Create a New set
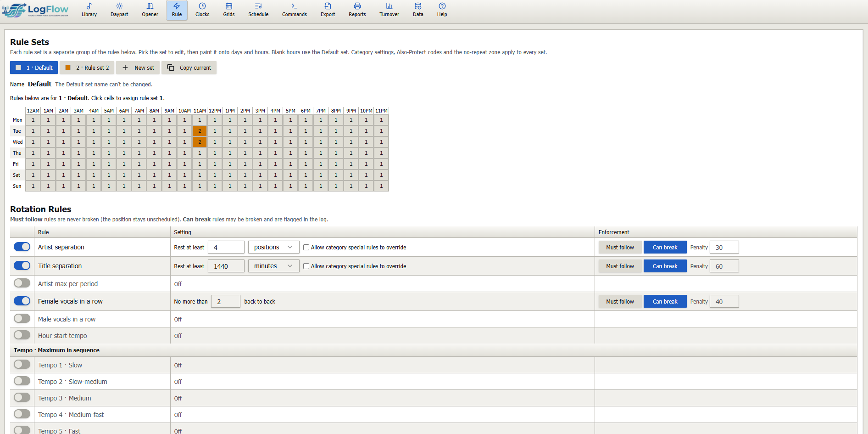This screenshot has width=868, height=434. coord(138,68)
